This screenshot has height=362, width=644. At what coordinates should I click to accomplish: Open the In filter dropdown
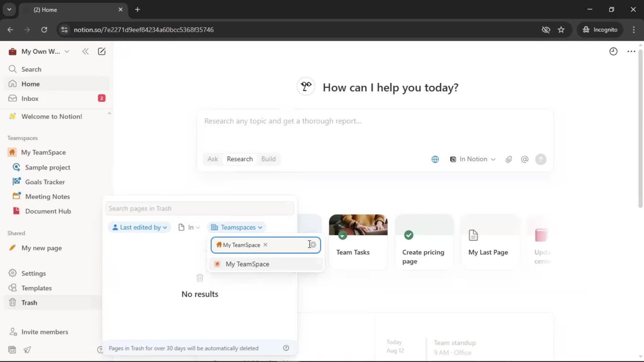point(189,227)
